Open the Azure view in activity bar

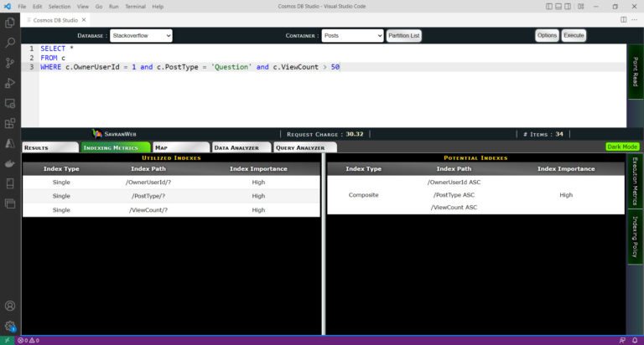pyautogui.click(x=10, y=143)
